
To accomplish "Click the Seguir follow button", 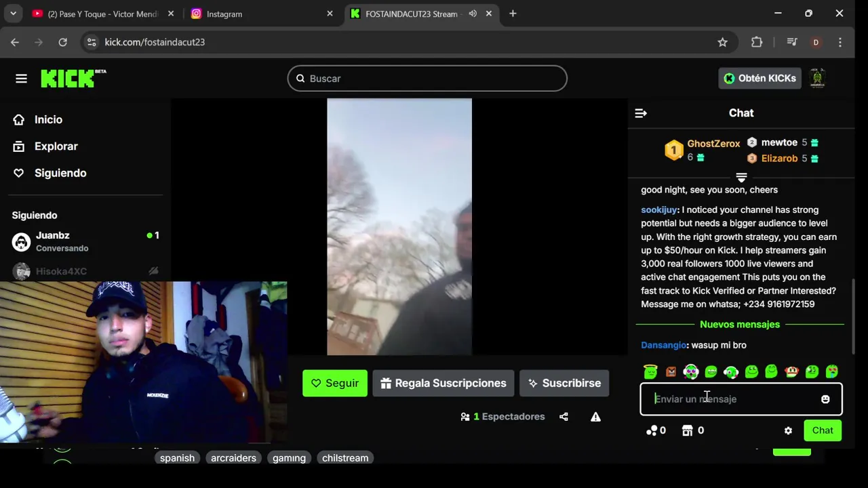I will 335,383.
